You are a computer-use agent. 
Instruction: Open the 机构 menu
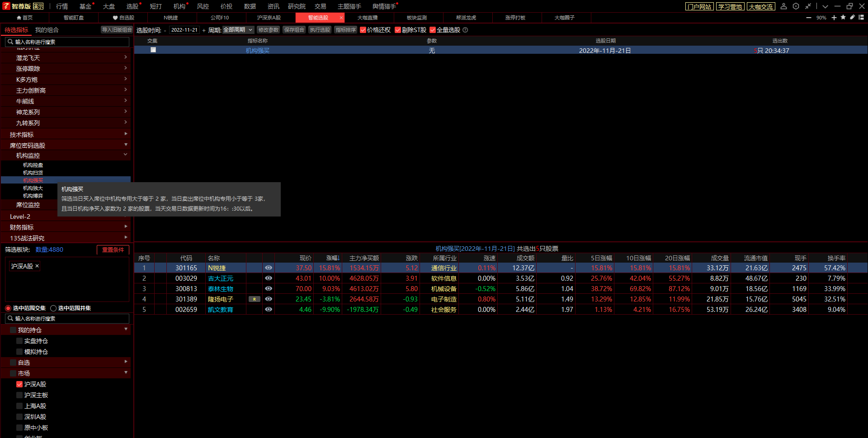pyautogui.click(x=179, y=6)
